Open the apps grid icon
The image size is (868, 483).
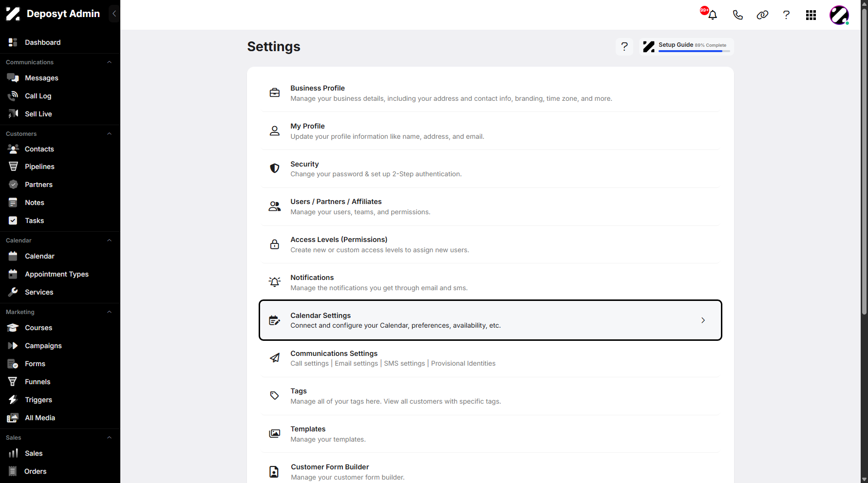pos(811,15)
